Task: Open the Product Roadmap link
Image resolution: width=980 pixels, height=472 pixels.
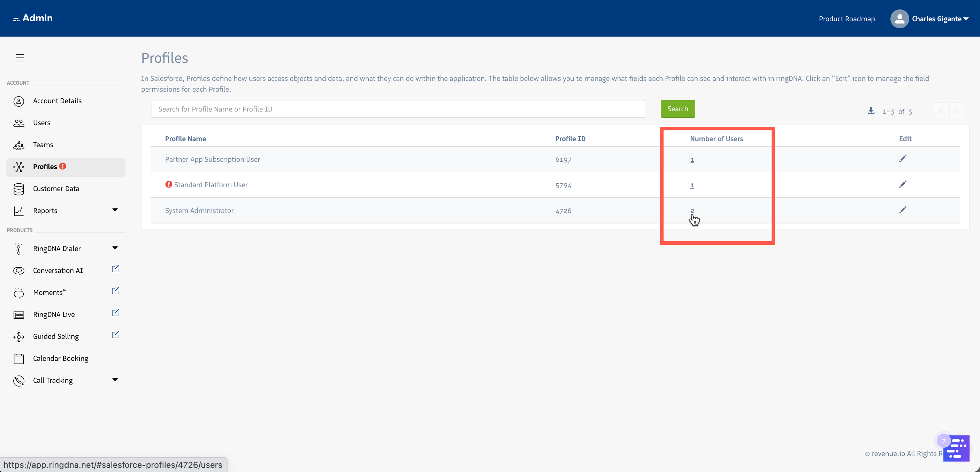Action: [x=847, y=19]
